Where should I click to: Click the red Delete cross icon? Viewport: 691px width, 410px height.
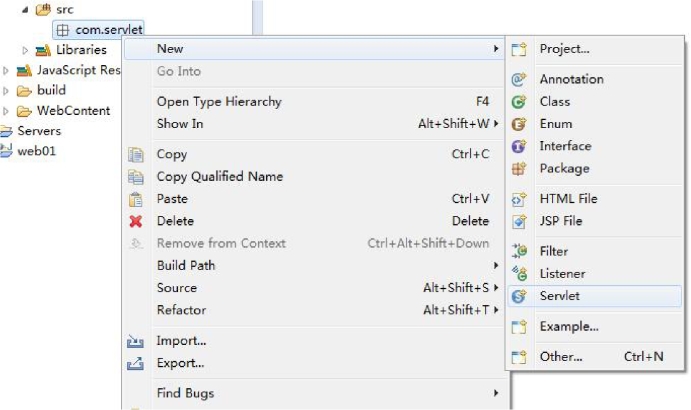tap(136, 221)
